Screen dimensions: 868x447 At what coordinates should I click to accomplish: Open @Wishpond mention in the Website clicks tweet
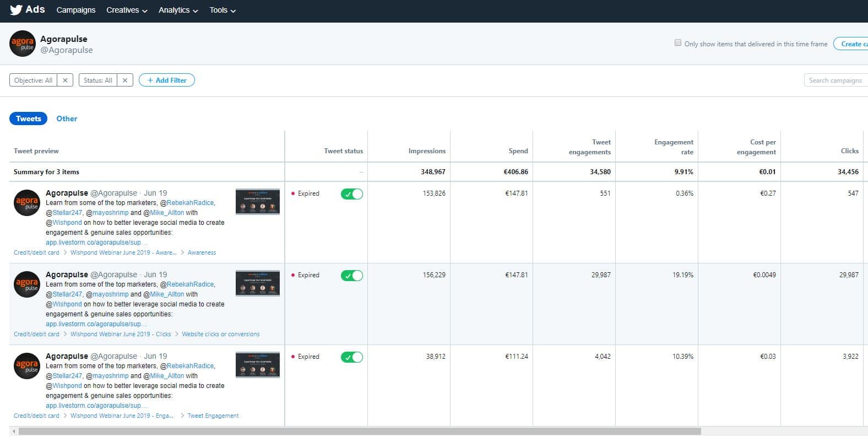64,304
